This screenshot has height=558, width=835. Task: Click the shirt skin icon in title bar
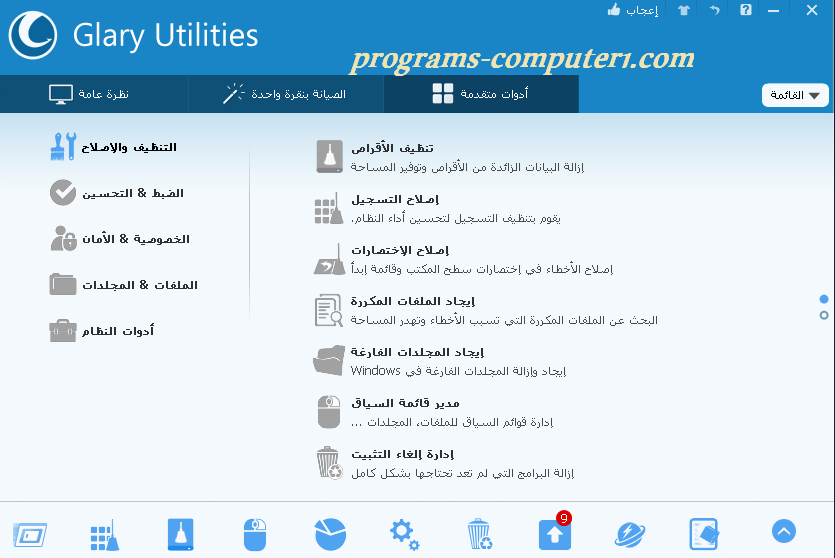tap(684, 10)
